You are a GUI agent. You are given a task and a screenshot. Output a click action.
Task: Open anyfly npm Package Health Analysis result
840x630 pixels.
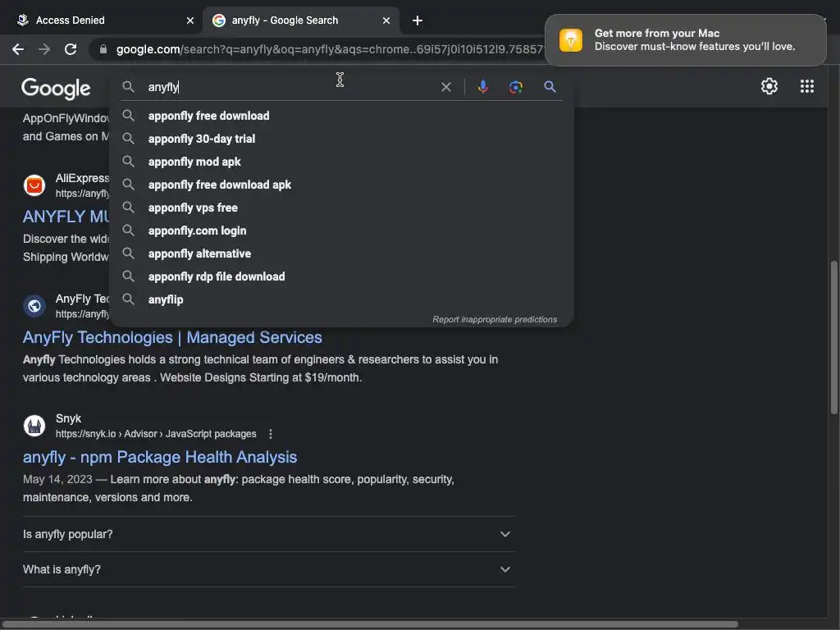(x=160, y=457)
